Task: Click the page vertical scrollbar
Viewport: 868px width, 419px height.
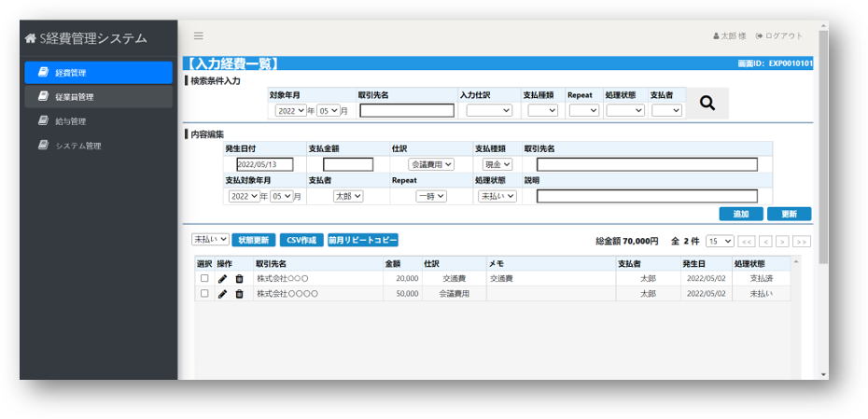Action: click(x=823, y=147)
